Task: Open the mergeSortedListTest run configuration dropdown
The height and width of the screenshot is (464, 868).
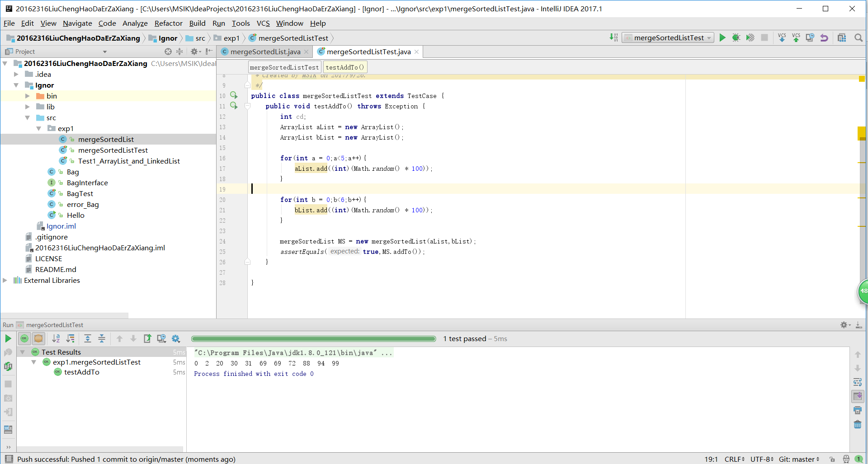Action: (x=668, y=37)
